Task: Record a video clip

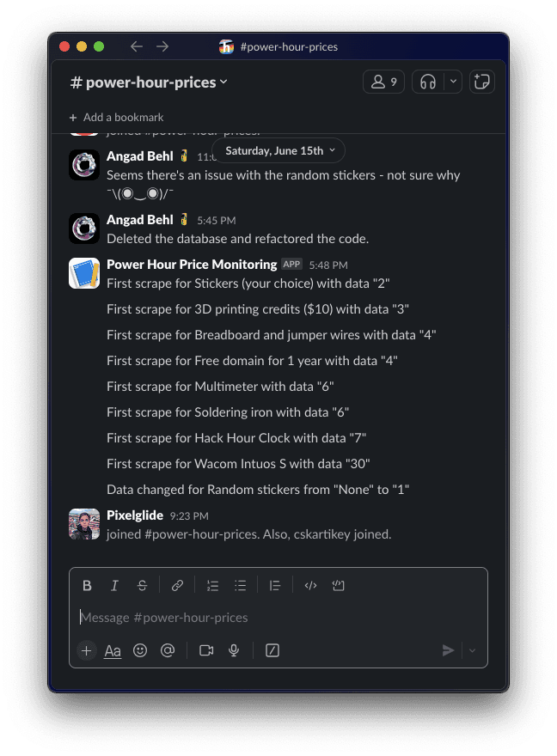Action: click(x=206, y=650)
